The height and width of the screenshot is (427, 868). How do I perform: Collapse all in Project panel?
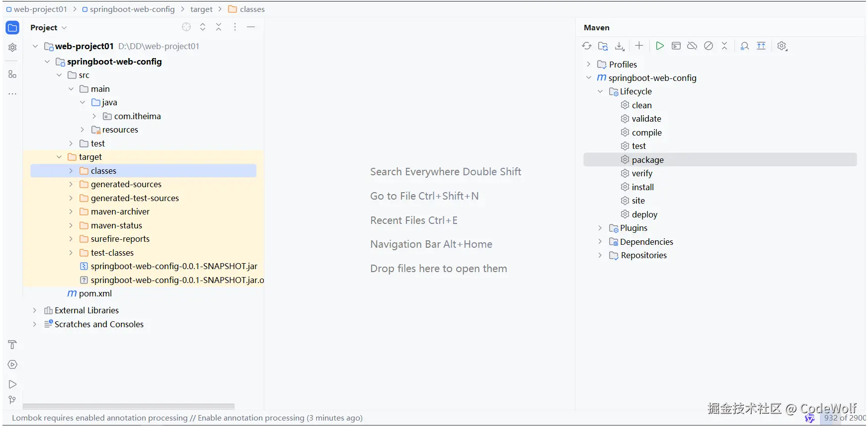click(x=219, y=27)
